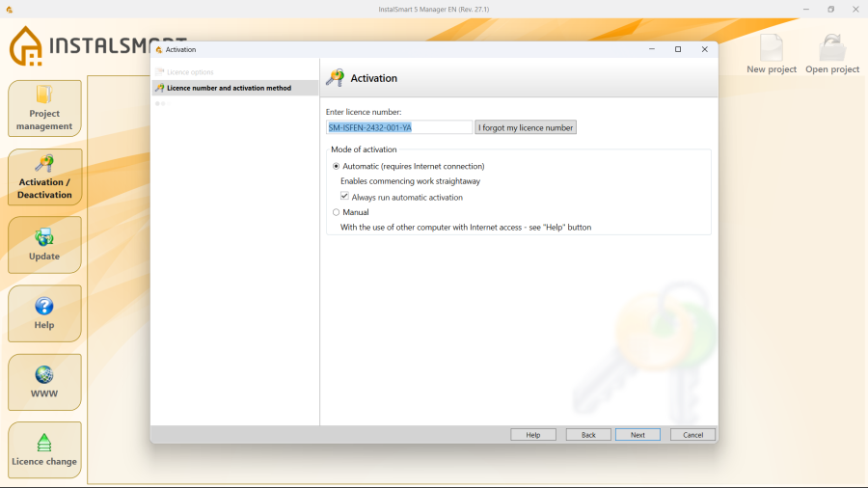The height and width of the screenshot is (488, 868).
Task: Click I forgot my licence number button
Action: tap(526, 127)
